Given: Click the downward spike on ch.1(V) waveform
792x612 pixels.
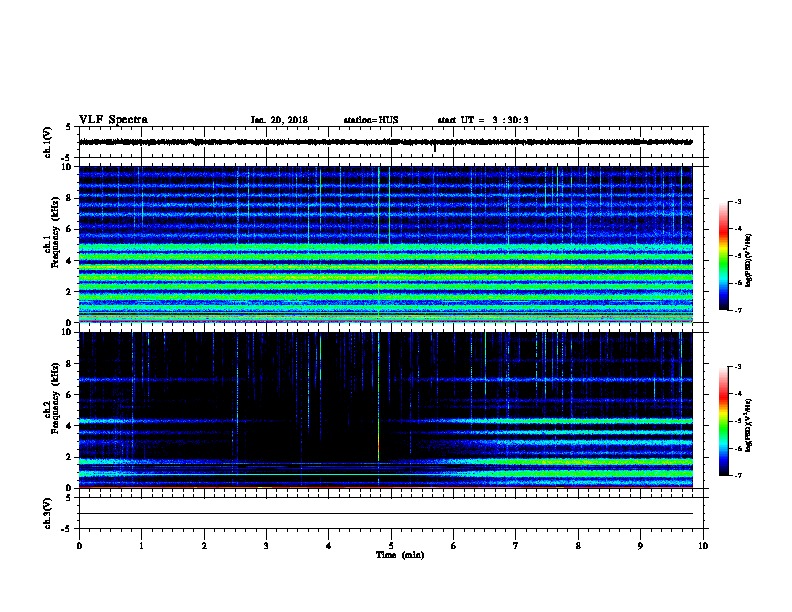Looking at the screenshot, I should click(x=434, y=148).
